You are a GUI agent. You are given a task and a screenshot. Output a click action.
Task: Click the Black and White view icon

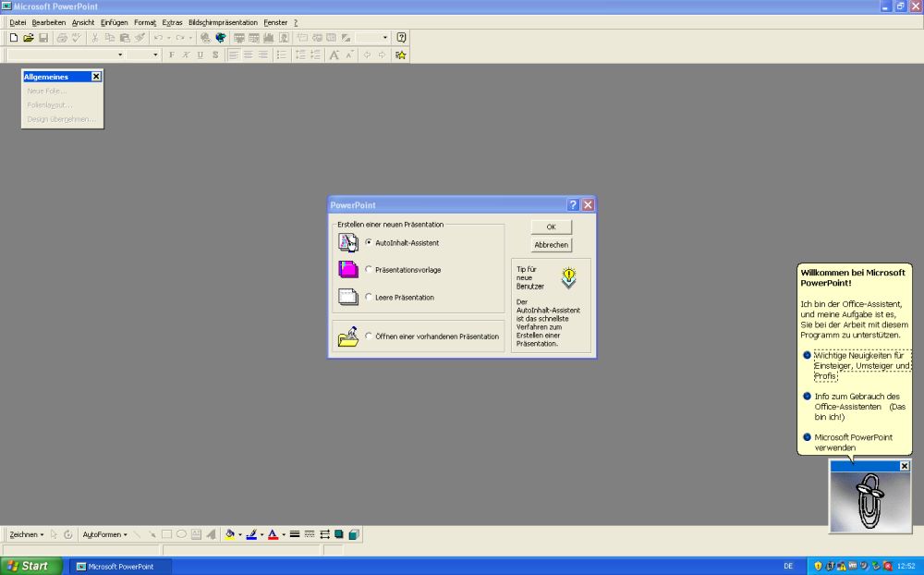346,38
